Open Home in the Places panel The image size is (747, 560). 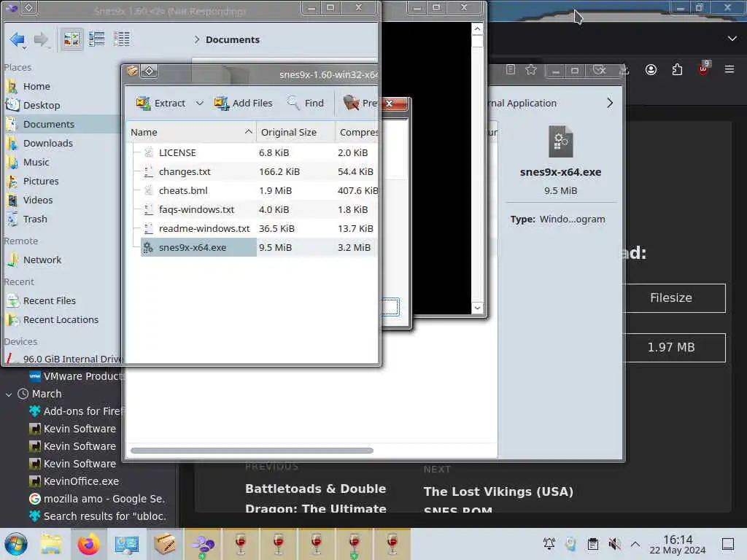point(36,86)
